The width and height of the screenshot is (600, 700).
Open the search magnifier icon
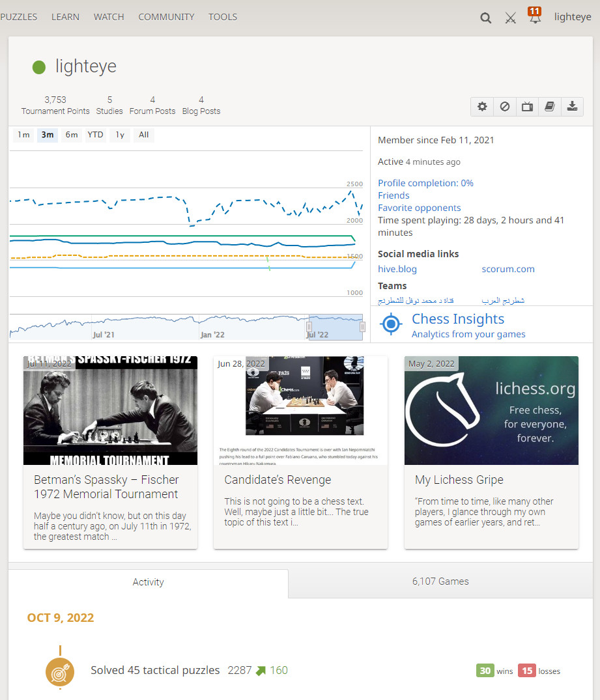coord(485,18)
